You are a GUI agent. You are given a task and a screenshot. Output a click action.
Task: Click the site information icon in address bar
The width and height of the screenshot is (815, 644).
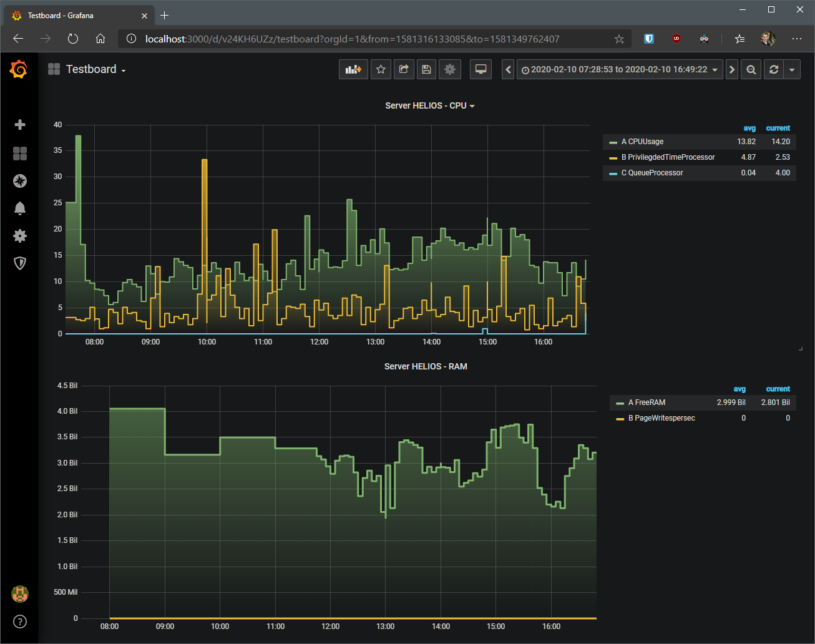click(131, 39)
